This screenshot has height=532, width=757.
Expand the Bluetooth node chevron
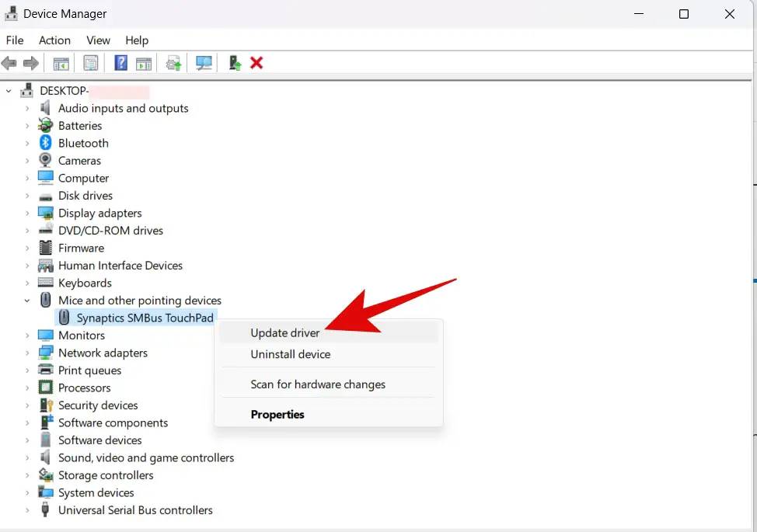(27, 143)
